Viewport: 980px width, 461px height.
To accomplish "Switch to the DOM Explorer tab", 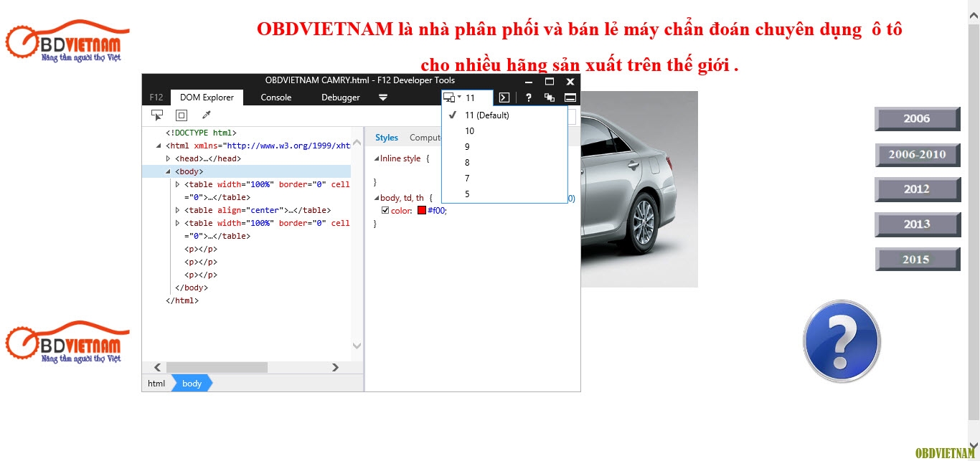I will pos(207,98).
